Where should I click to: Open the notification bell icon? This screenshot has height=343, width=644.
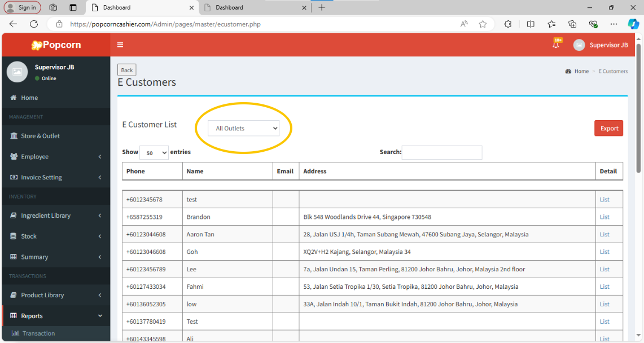556,45
